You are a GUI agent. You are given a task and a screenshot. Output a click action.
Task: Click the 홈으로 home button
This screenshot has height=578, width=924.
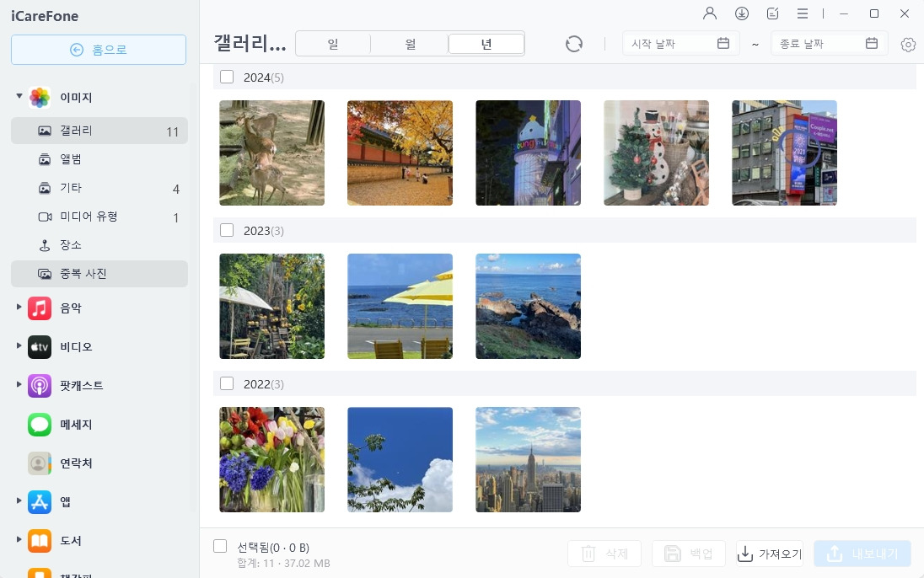(x=99, y=50)
